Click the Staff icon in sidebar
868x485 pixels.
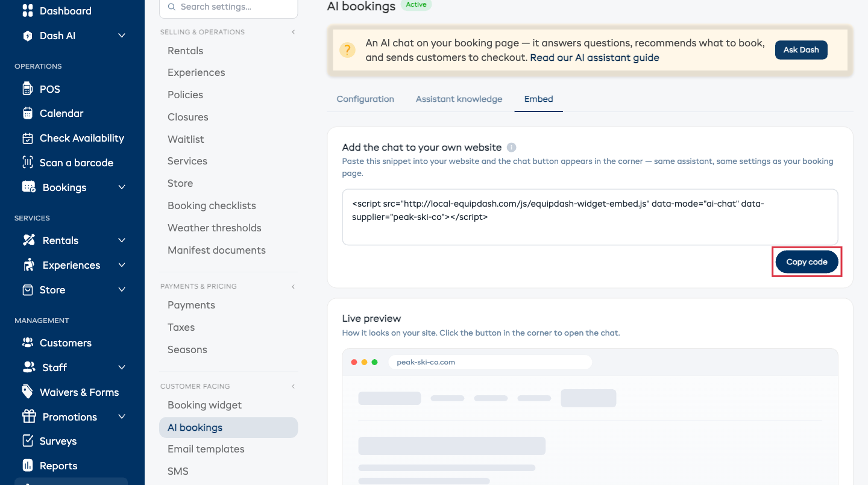tap(29, 368)
